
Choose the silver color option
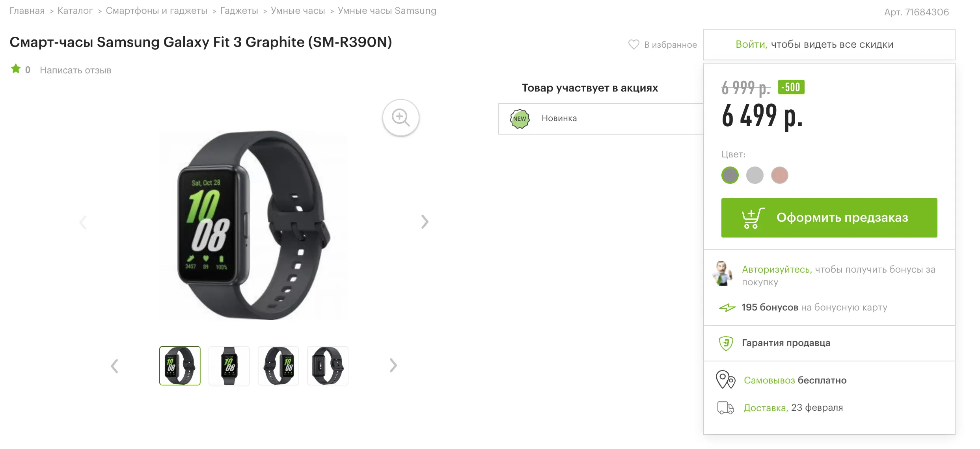[x=755, y=175]
